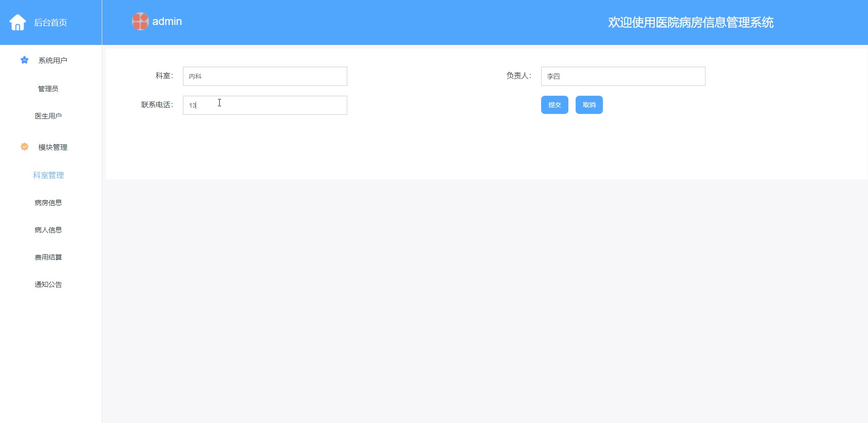Click the admin username text

[x=167, y=21]
